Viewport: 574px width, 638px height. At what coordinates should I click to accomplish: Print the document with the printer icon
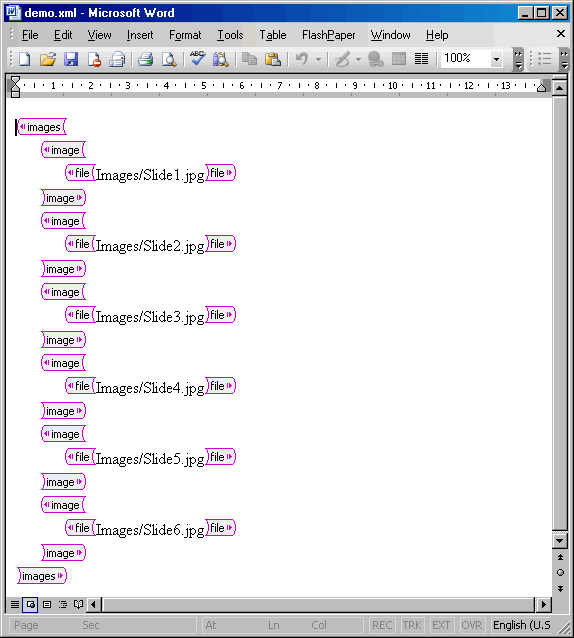click(x=145, y=59)
